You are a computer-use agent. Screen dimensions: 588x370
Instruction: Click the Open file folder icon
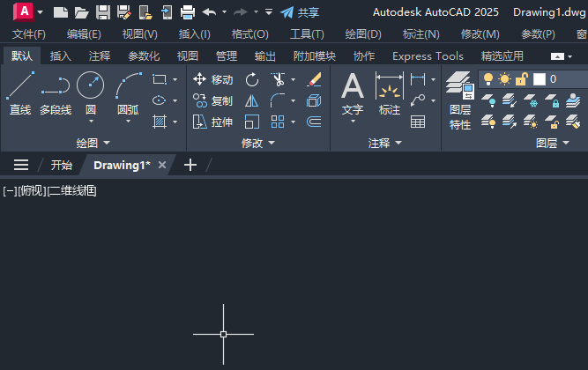pyautogui.click(x=81, y=12)
